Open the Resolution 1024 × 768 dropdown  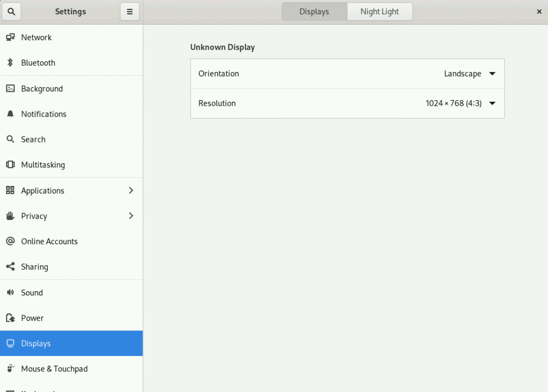tap(460, 103)
